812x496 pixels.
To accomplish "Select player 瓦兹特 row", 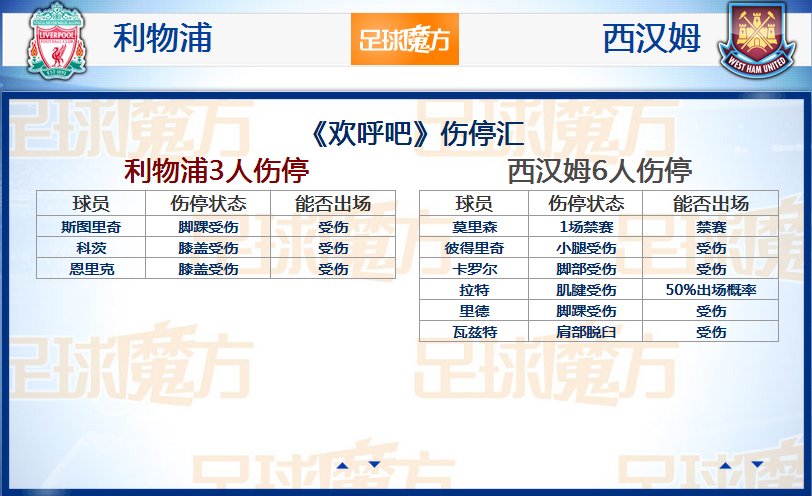I will (x=473, y=332).
